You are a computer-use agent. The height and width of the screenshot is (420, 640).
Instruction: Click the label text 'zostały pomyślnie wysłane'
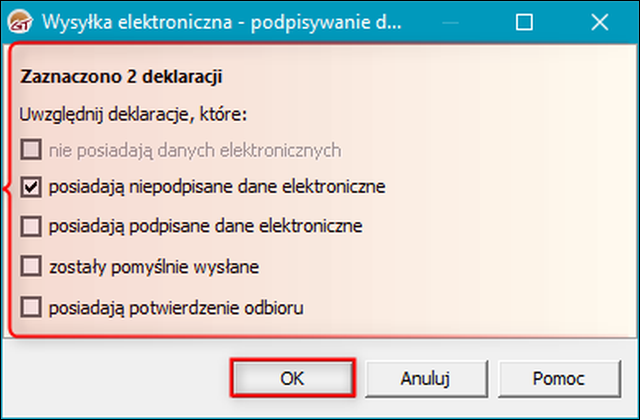[154, 267]
